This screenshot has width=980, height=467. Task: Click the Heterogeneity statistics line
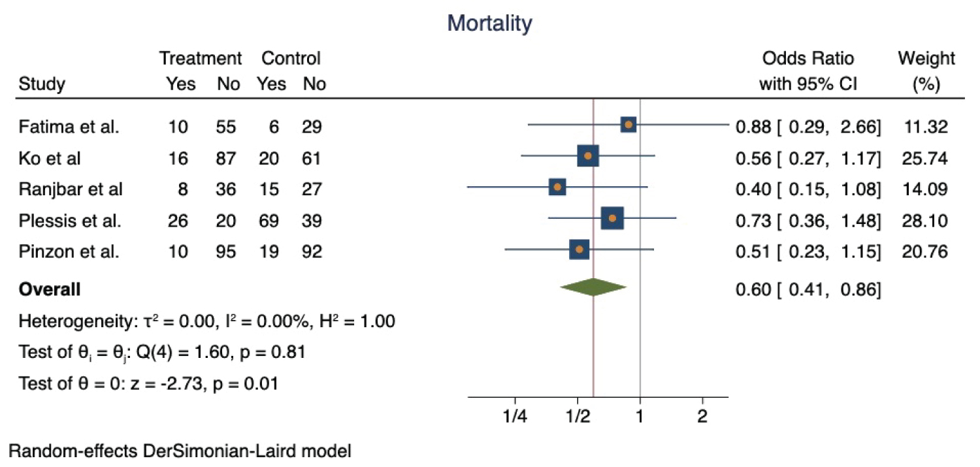(x=206, y=321)
